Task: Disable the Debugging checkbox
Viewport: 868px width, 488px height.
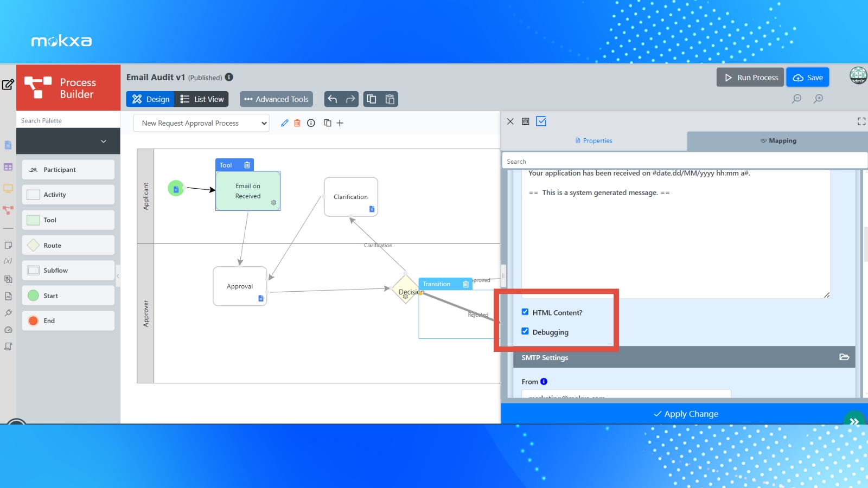Action: (525, 331)
